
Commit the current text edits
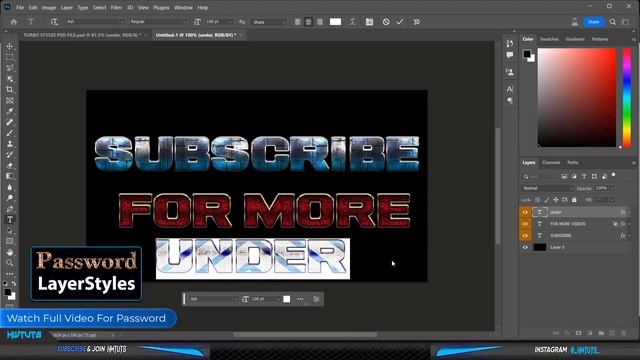coord(400,22)
